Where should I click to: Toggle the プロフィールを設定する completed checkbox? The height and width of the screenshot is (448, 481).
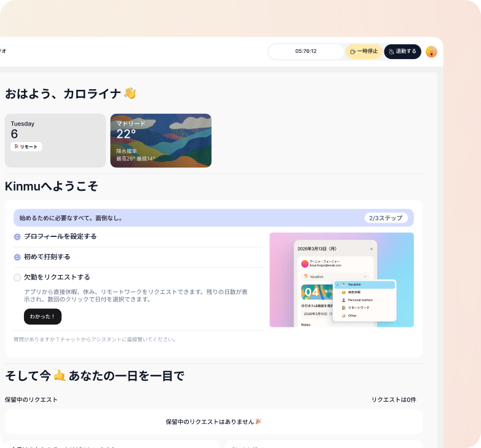[x=17, y=236]
